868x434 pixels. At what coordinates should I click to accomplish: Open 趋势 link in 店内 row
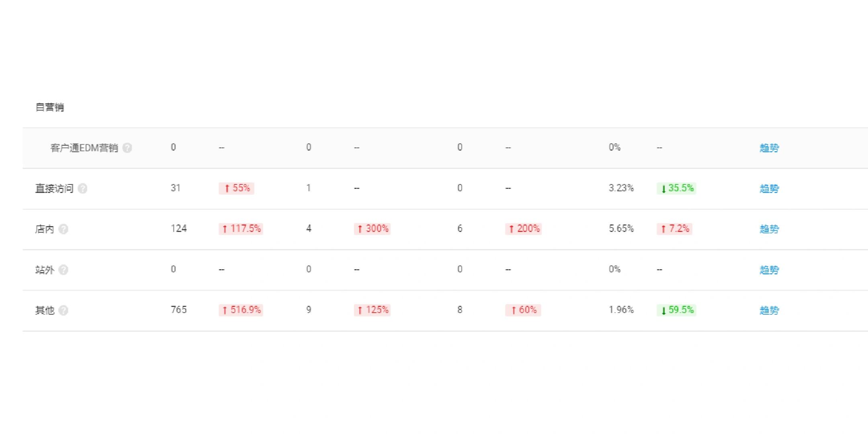pyautogui.click(x=769, y=229)
